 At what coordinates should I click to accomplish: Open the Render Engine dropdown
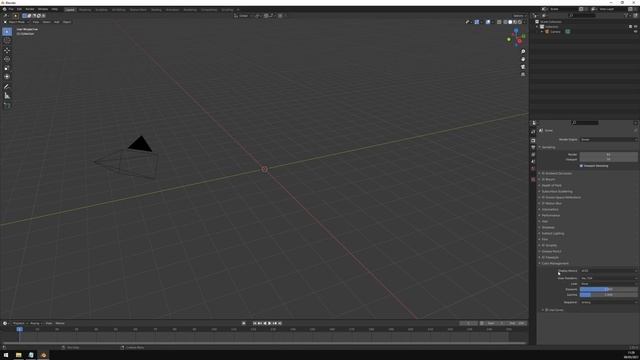click(x=609, y=140)
